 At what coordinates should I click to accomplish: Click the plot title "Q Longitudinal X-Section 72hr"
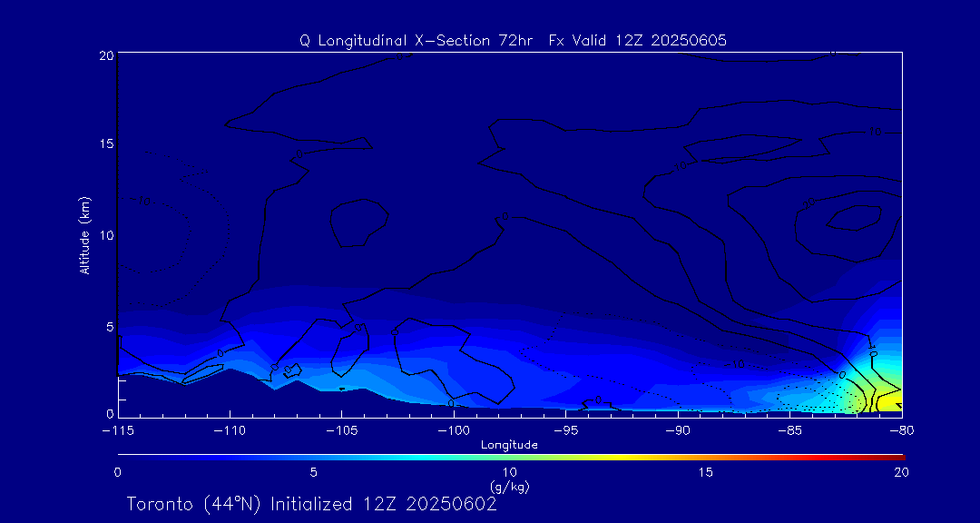pos(416,41)
